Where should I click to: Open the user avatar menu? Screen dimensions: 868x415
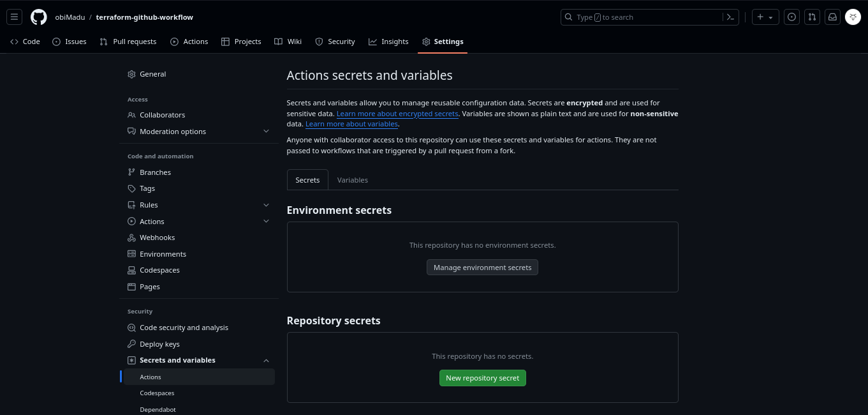pyautogui.click(x=853, y=17)
